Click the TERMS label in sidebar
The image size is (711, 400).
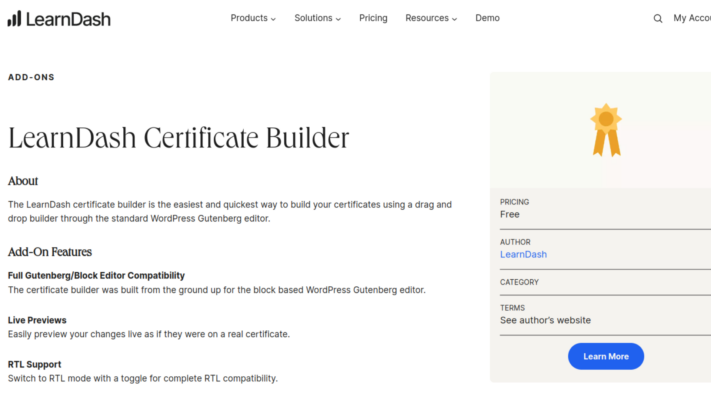[x=512, y=308]
